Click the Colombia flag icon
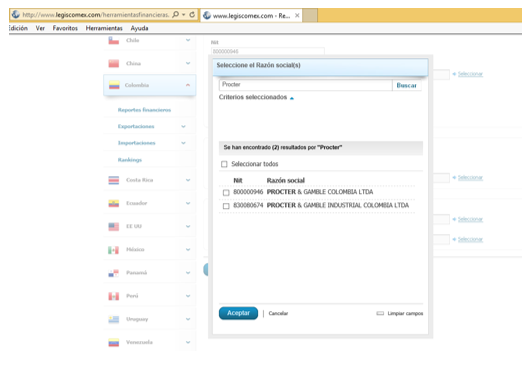 point(114,85)
